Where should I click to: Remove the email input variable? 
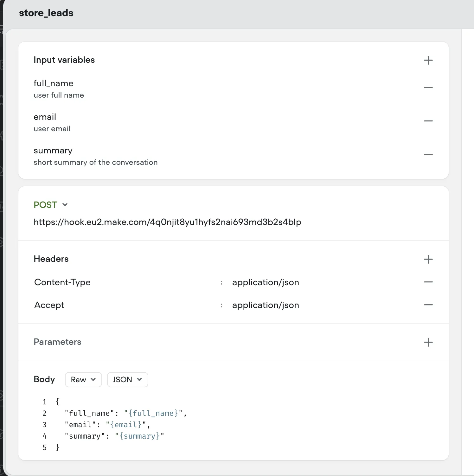(x=428, y=121)
